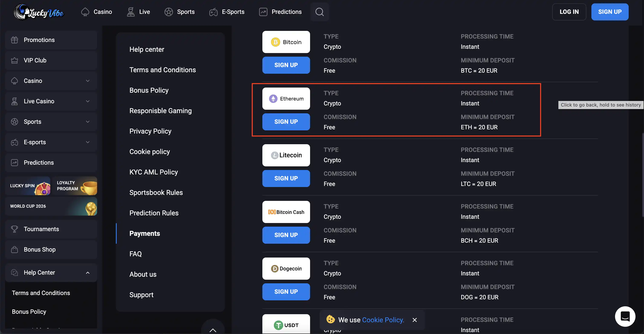644x334 pixels.
Task: Open Responsible Gaming page
Action: point(161,111)
